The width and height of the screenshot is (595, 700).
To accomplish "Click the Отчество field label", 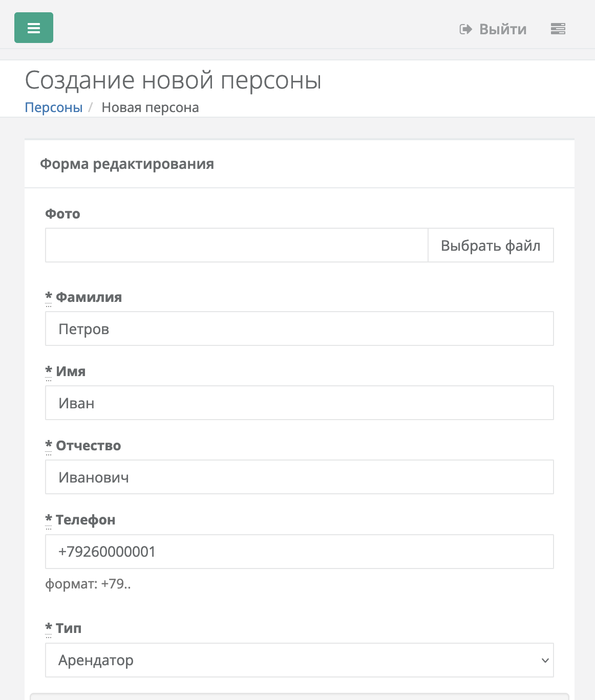I will tap(88, 446).
